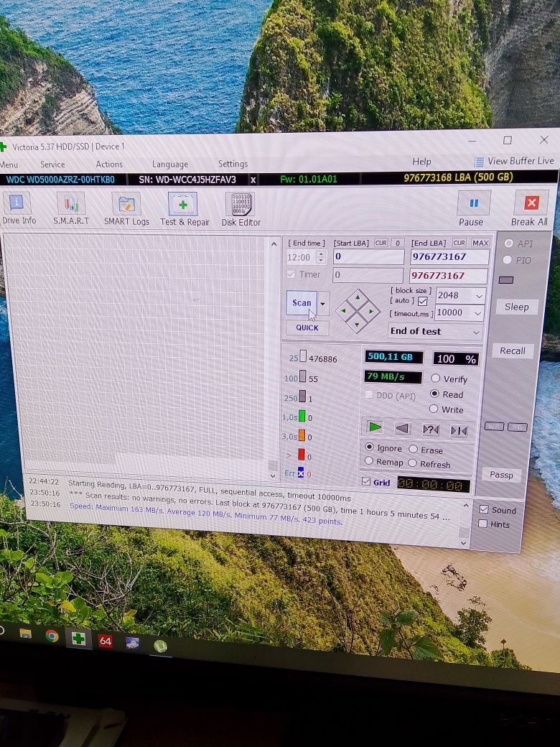Select the Write radio button
Viewport: 560px width, 747px height.
click(x=434, y=408)
